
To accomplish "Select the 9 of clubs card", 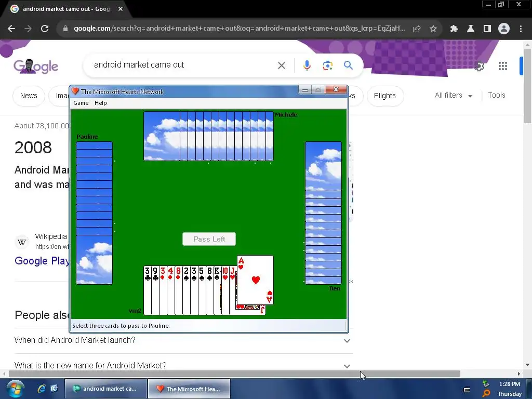I will [x=155, y=290].
